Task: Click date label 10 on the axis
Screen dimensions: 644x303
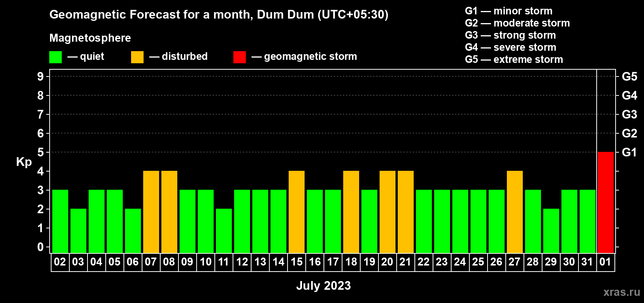Action: 206,262
